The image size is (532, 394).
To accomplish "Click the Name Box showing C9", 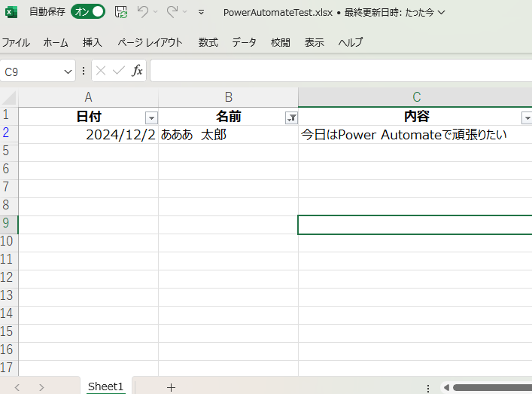I will pos(32,72).
